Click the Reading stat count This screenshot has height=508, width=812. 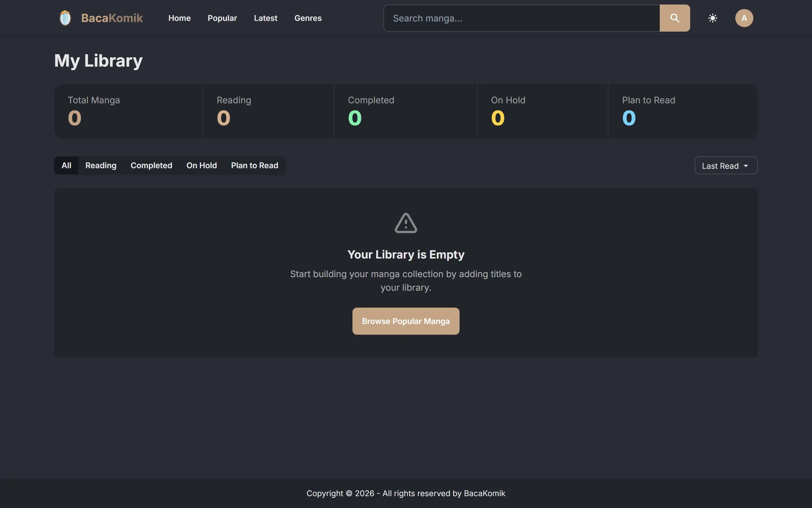click(x=224, y=118)
